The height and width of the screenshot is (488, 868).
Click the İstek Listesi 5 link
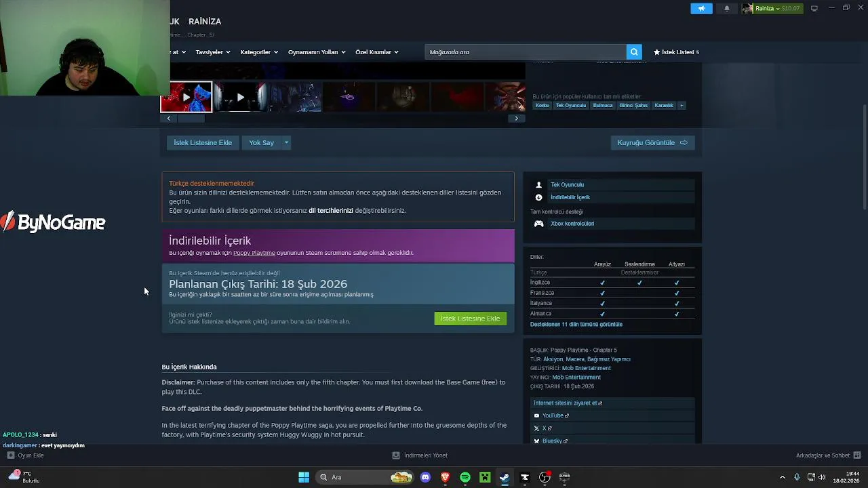tap(676, 52)
